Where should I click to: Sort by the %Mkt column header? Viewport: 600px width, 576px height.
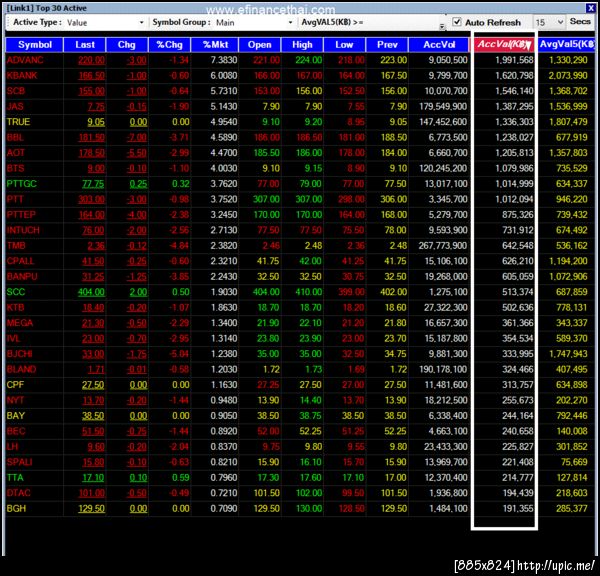pos(215,45)
